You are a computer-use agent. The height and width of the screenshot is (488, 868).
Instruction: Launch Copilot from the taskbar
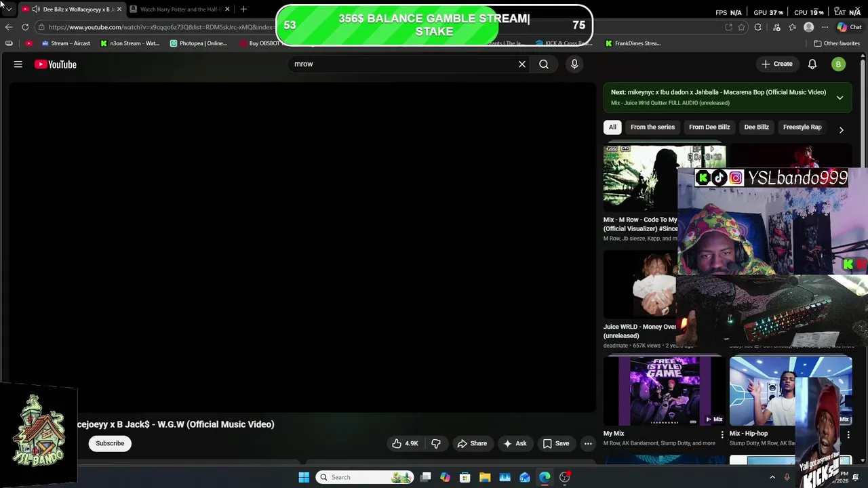[x=445, y=477]
